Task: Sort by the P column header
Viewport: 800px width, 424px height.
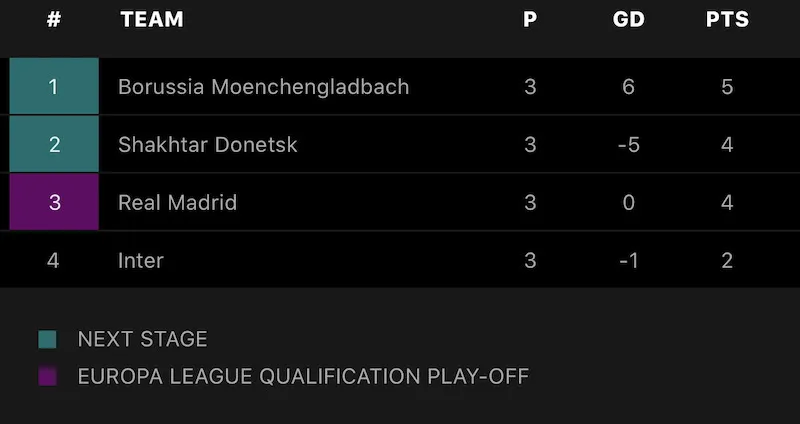Action: 530,20
